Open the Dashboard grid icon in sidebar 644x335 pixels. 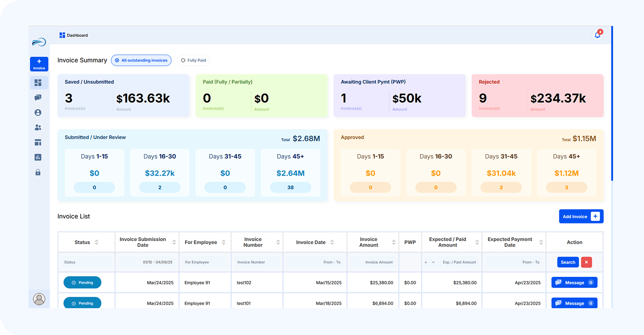(x=38, y=83)
